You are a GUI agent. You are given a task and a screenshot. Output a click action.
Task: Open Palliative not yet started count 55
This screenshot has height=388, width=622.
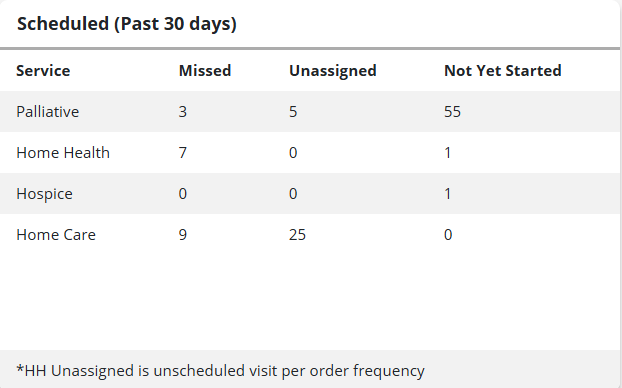click(x=452, y=112)
